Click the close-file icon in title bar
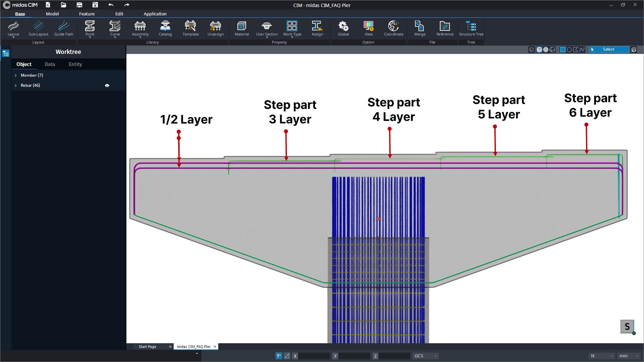 [95, 5]
